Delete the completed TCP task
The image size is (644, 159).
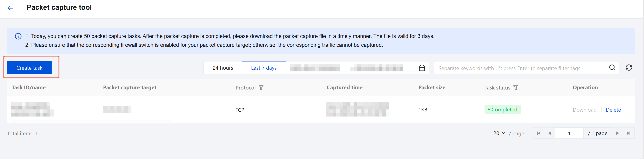pyautogui.click(x=613, y=110)
